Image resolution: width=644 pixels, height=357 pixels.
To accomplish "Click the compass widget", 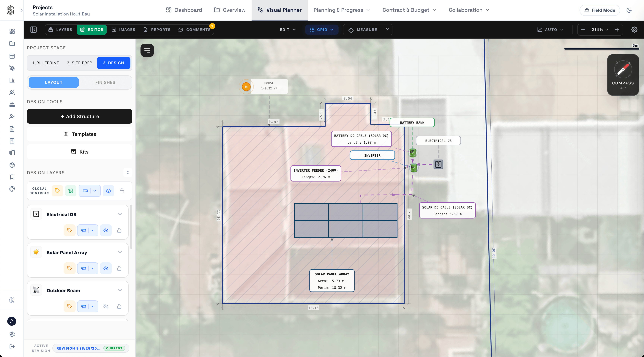I will coord(623,75).
